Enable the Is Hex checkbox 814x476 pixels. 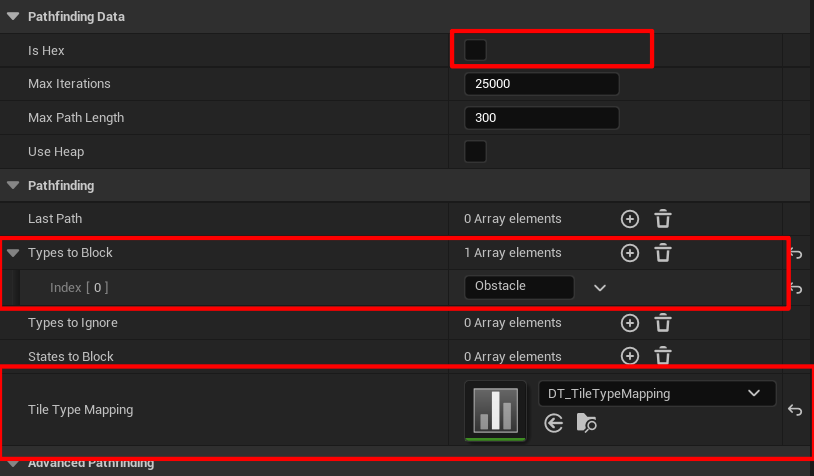point(476,50)
